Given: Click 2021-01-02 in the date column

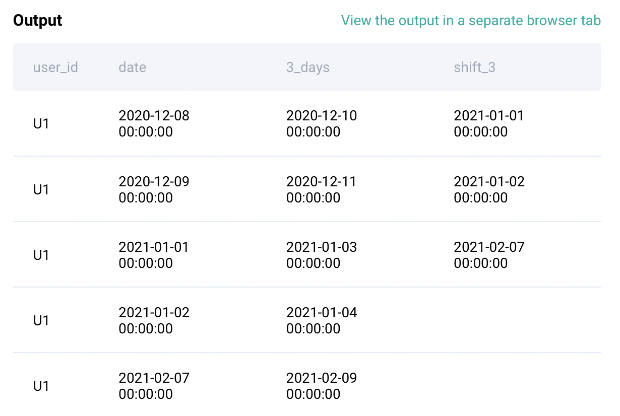Looking at the screenshot, I should (x=153, y=320).
